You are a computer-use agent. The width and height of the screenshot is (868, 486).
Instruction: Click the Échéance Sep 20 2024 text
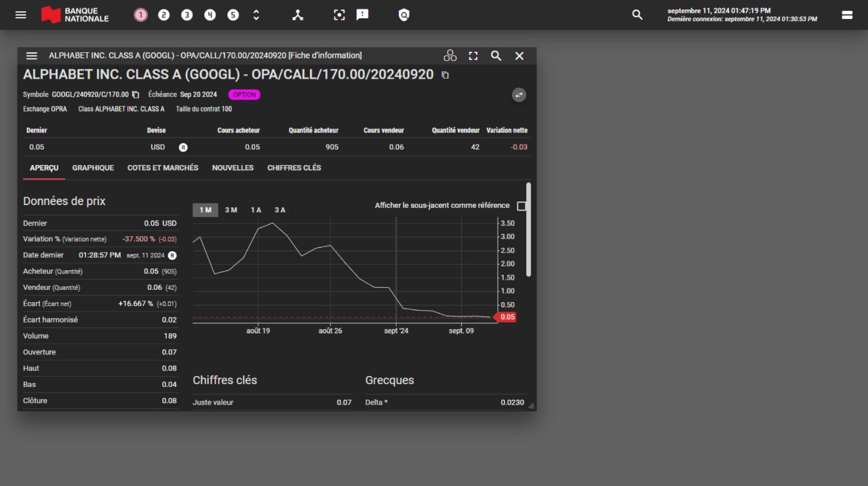tap(182, 94)
